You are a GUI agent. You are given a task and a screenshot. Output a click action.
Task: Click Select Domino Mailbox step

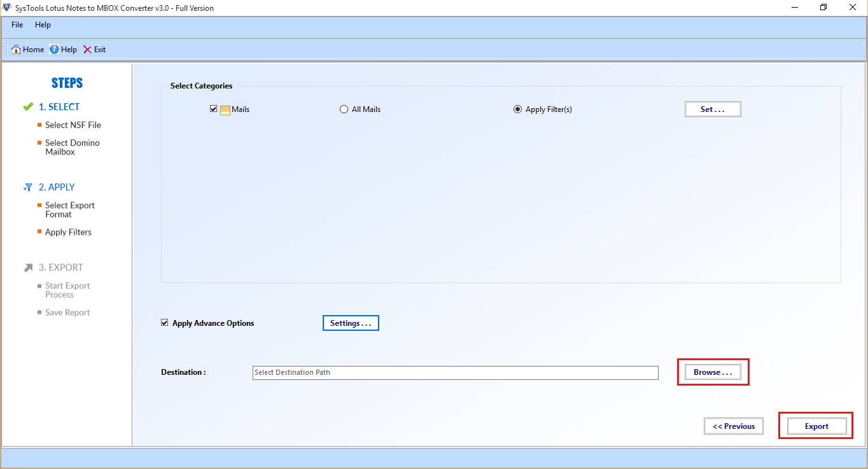[x=73, y=147]
